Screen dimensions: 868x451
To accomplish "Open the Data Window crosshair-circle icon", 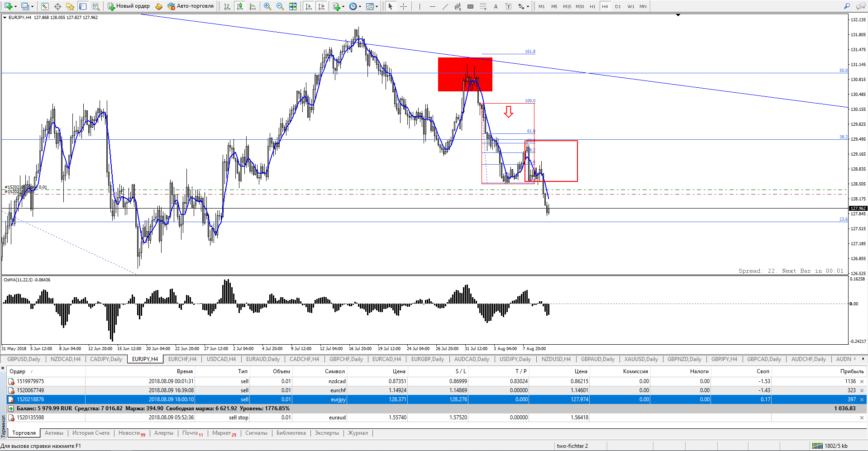I will [x=57, y=6].
